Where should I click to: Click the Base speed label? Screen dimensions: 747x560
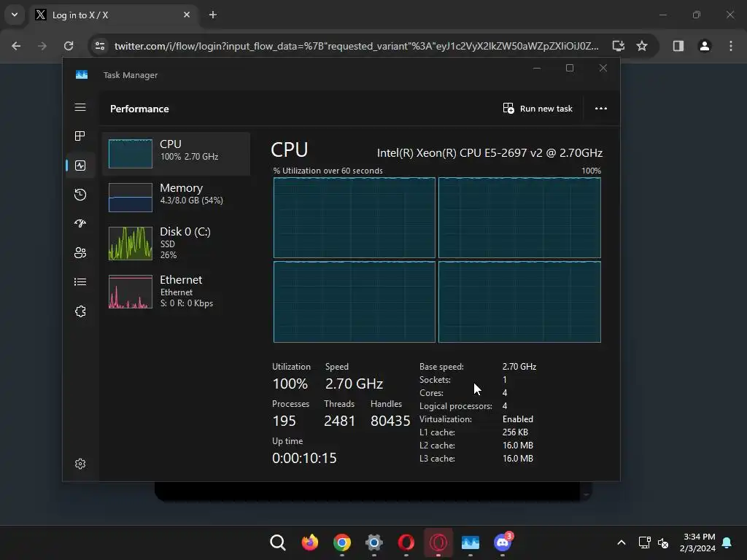coord(441,367)
